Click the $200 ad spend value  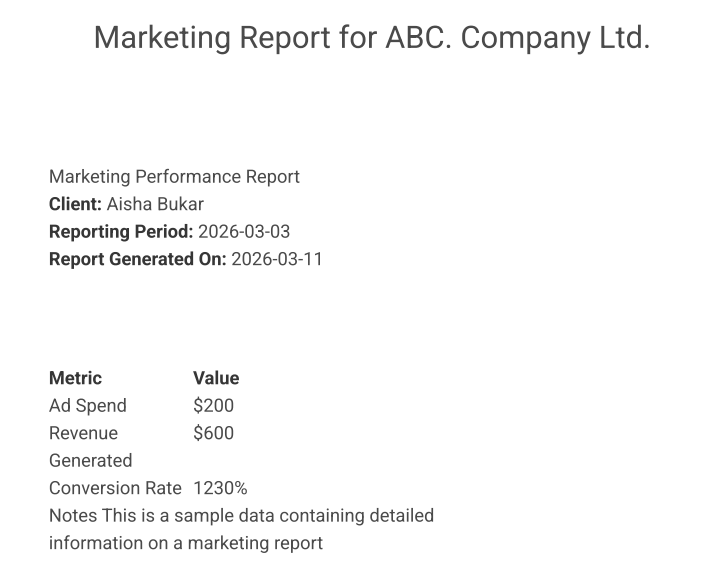(213, 406)
